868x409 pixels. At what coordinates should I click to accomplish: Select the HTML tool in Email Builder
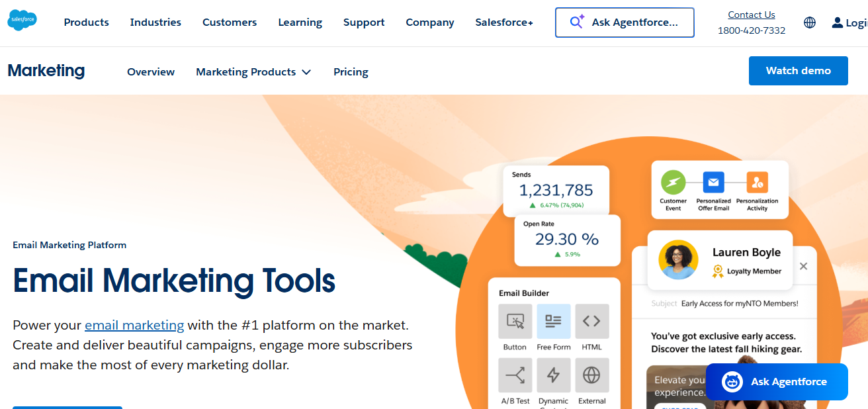point(591,321)
